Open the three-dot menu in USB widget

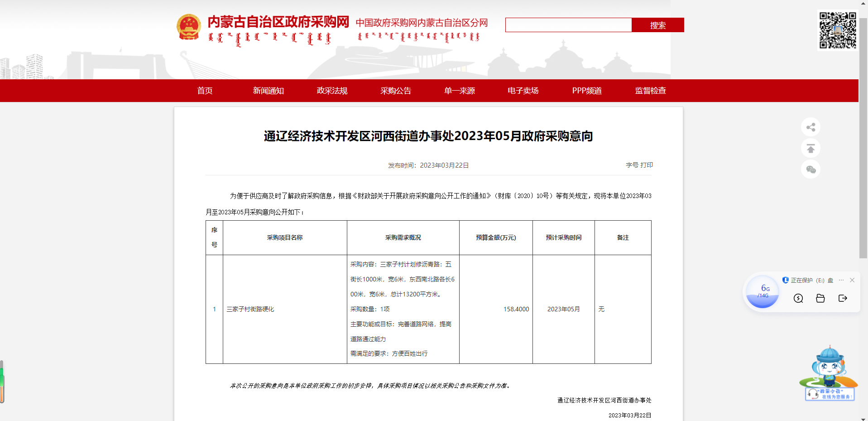(x=841, y=280)
